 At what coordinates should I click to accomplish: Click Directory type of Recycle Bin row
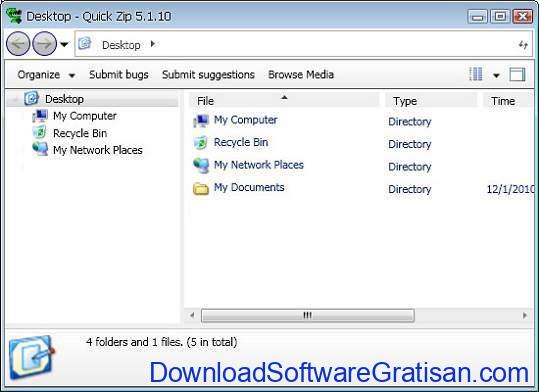(410, 144)
